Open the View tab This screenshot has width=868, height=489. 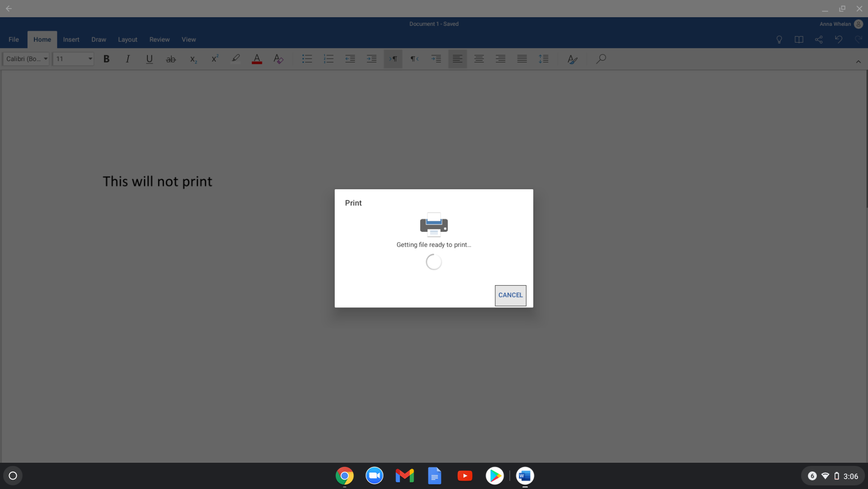coord(189,39)
